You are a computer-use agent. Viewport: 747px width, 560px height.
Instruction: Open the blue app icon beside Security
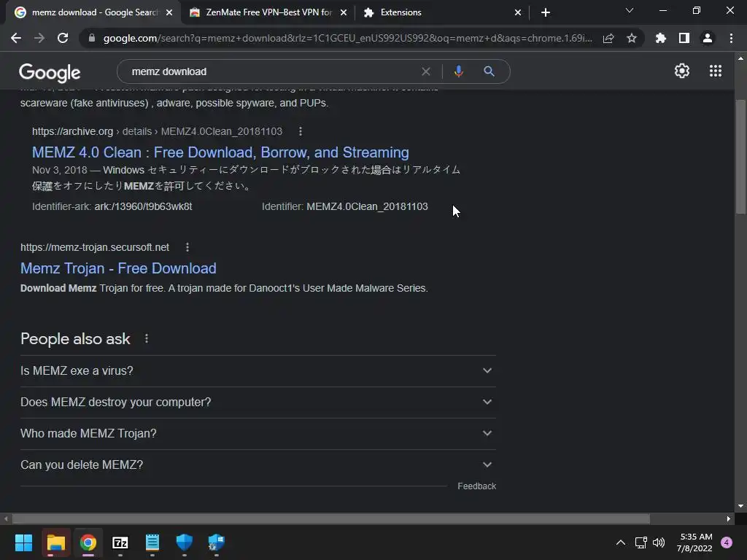click(x=216, y=542)
